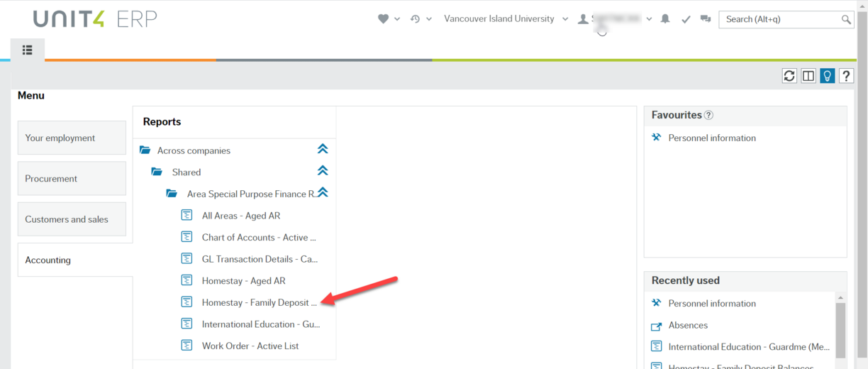Screen dimensions: 868x369
Task: Click the user profile person icon
Action: (583, 19)
